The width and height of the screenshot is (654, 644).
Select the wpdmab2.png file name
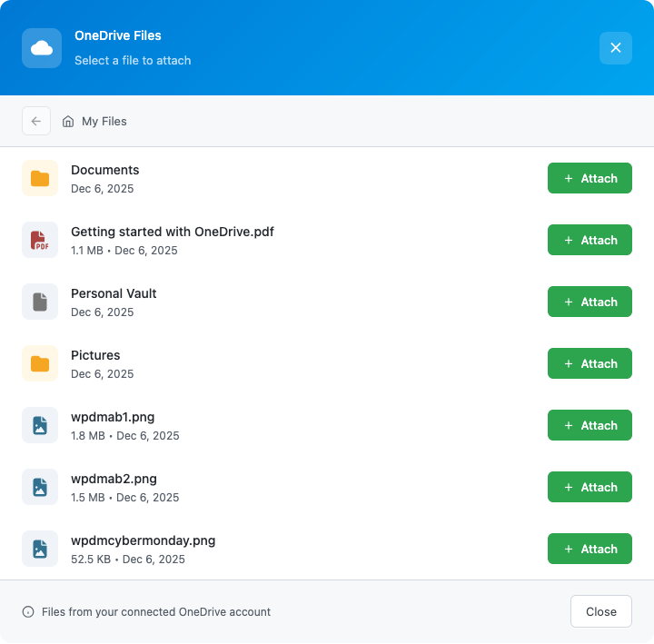click(x=114, y=479)
